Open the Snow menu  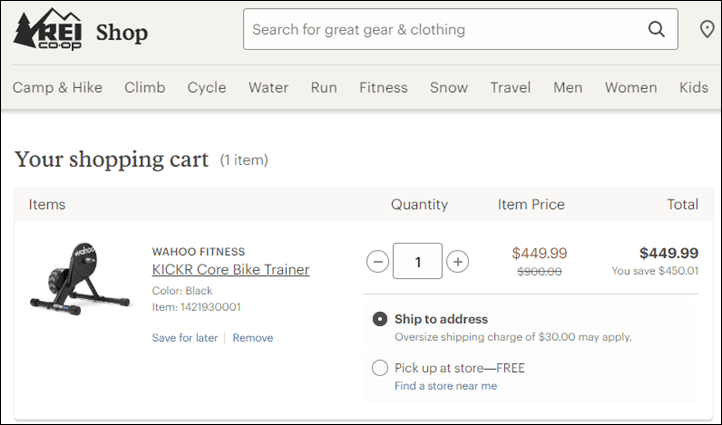tap(449, 87)
